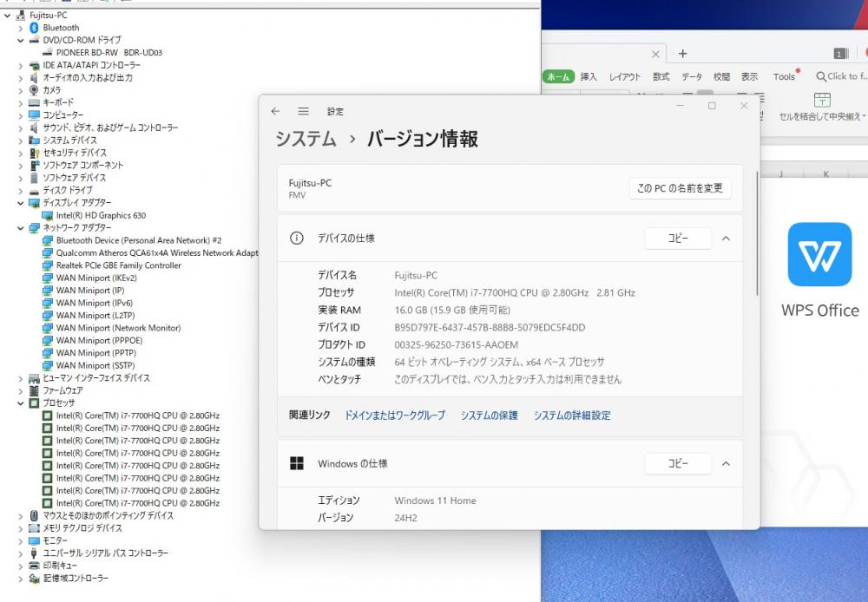Screen dimensions: 868x602
Task: Expand the 記憶域コントローラー node
Action: 21,579
